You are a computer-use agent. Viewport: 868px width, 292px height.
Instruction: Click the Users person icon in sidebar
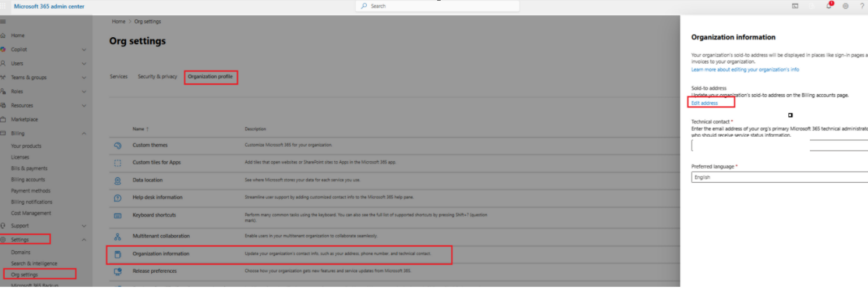point(3,63)
